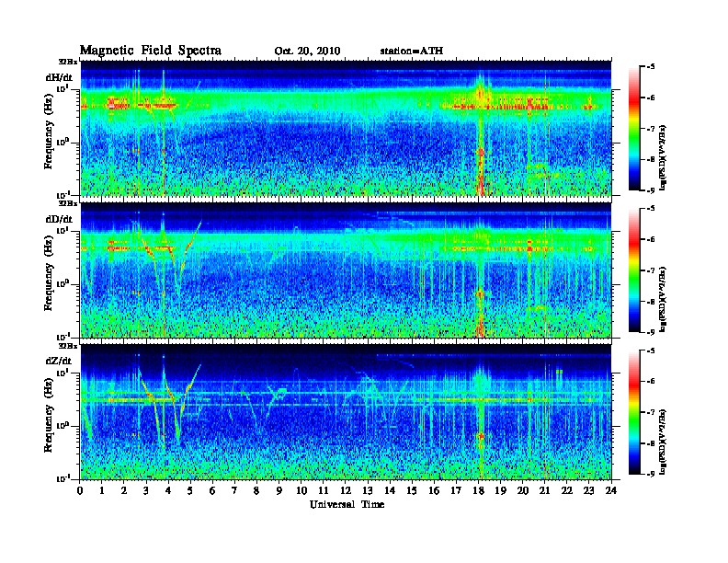The width and height of the screenshot is (728, 563).
Task: Select the date text "Oct. 20, 2010"
Action: (307, 52)
